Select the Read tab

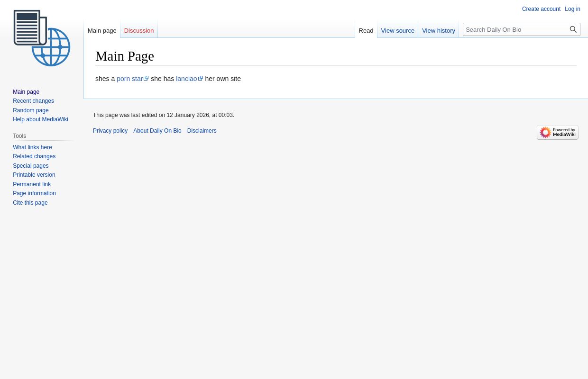366,31
